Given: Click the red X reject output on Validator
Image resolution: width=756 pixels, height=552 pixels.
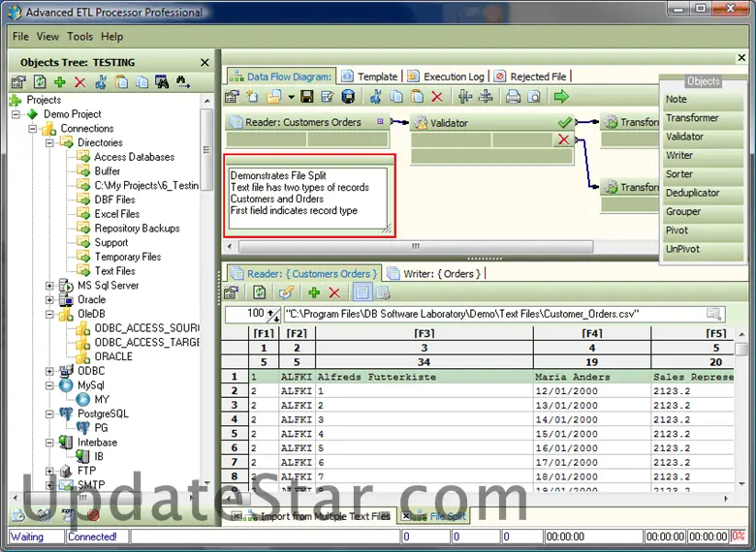Looking at the screenshot, I should click(564, 139).
